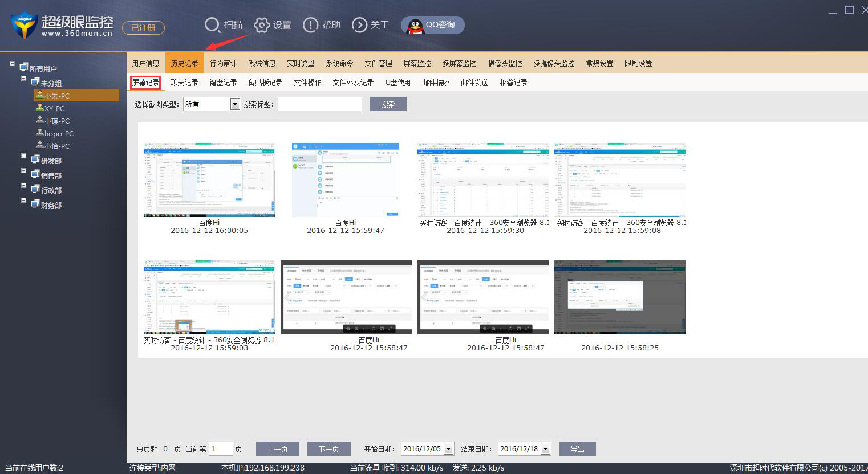Image resolution: width=868 pixels, height=474 pixels.
Task: Click the 研发部 group monitor icon
Action: point(35,160)
